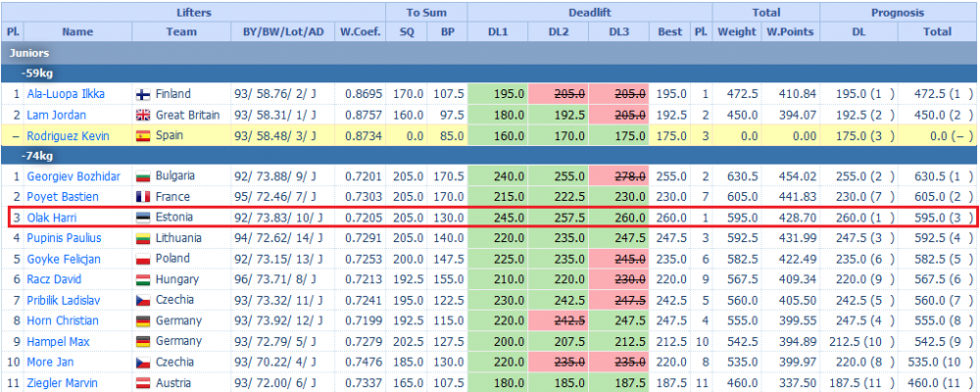980x392 pixels.
Task: Click the Spain flag next to Rodriguez Kevin
Action: pos(143,135)
